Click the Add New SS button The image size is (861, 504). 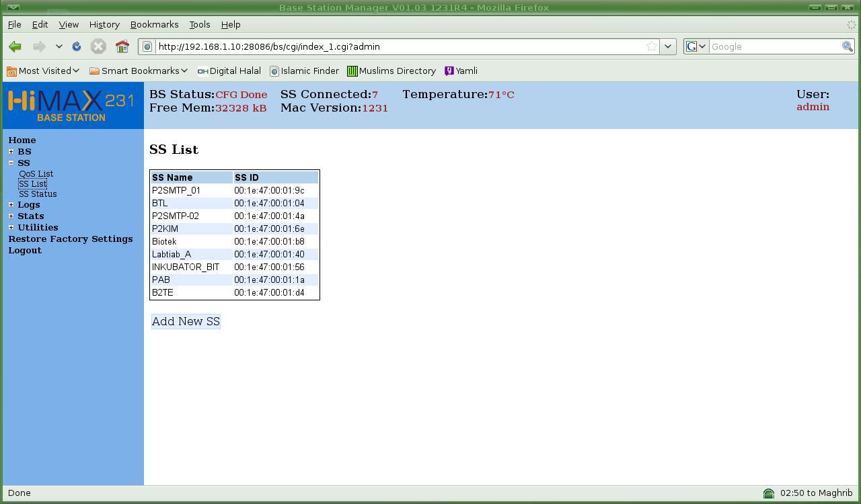[186, 321]
